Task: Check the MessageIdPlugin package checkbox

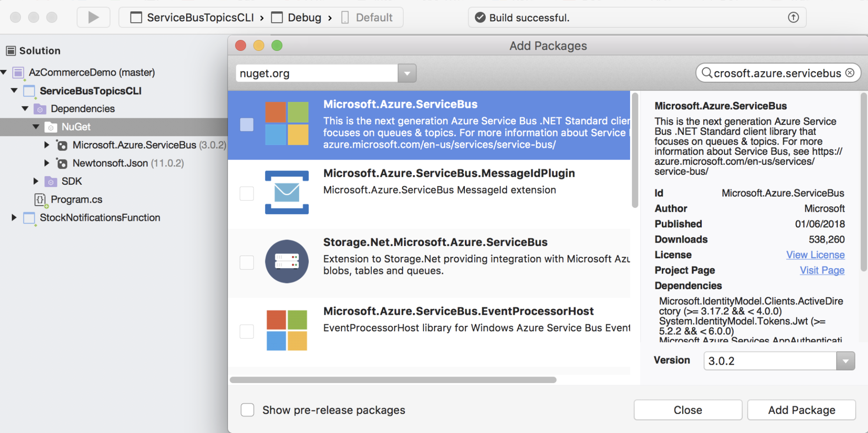Action: (247, 193)
